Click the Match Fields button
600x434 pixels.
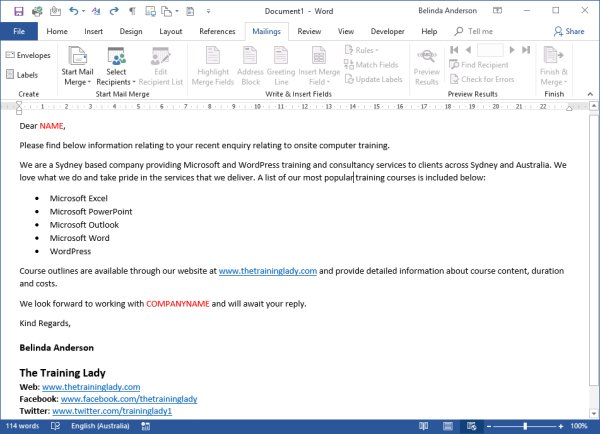click(x=371, y=65)
